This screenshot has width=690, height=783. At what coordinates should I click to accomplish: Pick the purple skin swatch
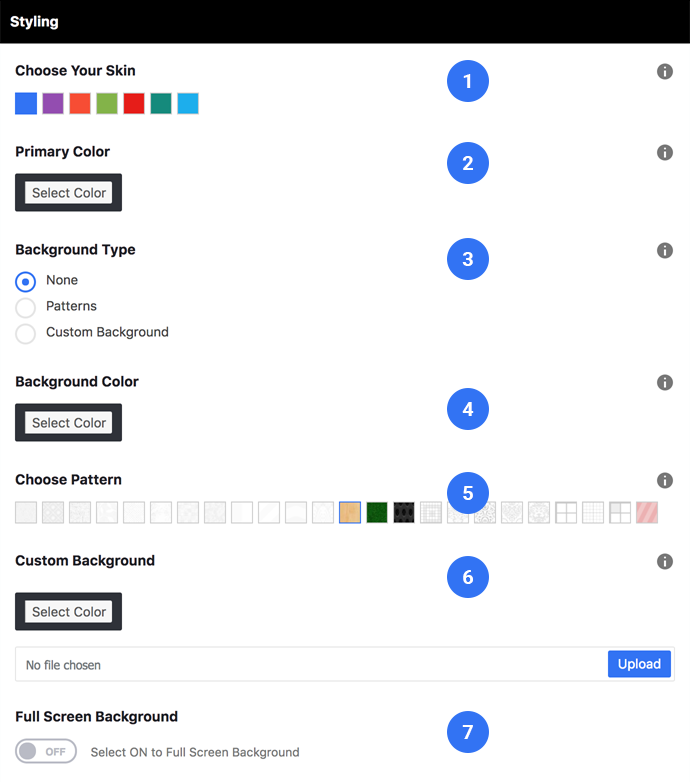(53, 103)
